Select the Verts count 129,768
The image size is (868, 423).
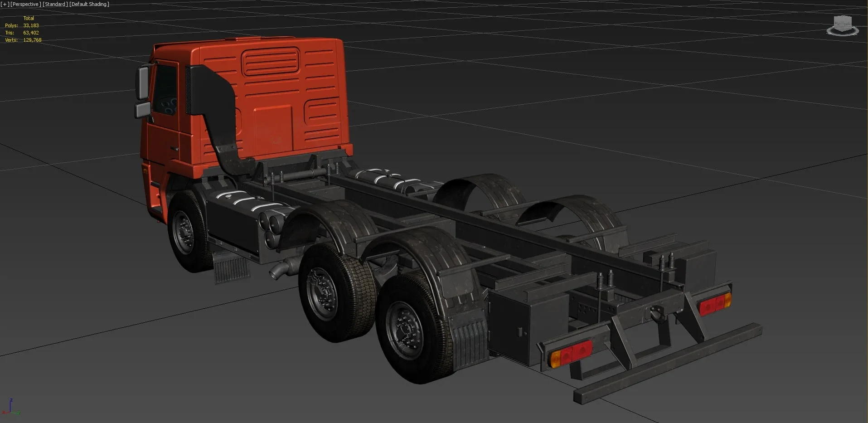click(x=32, y=40)
